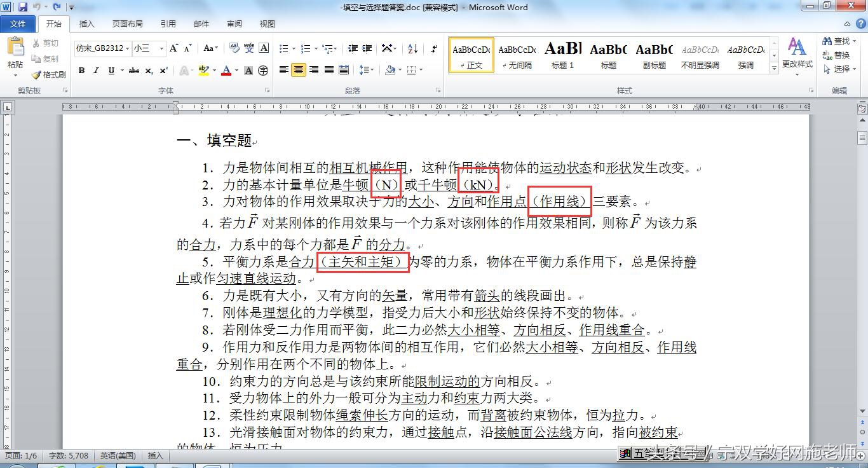This screenshot has width=868, height=468.
Task: Click the vertical scrollbar thumb
Action: coord(862,138)
